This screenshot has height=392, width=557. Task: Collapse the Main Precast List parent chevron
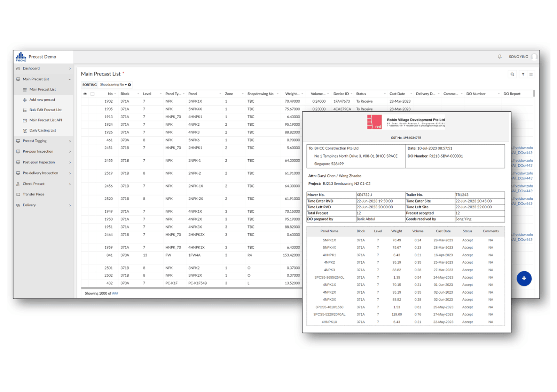click(x=70, y=79)
